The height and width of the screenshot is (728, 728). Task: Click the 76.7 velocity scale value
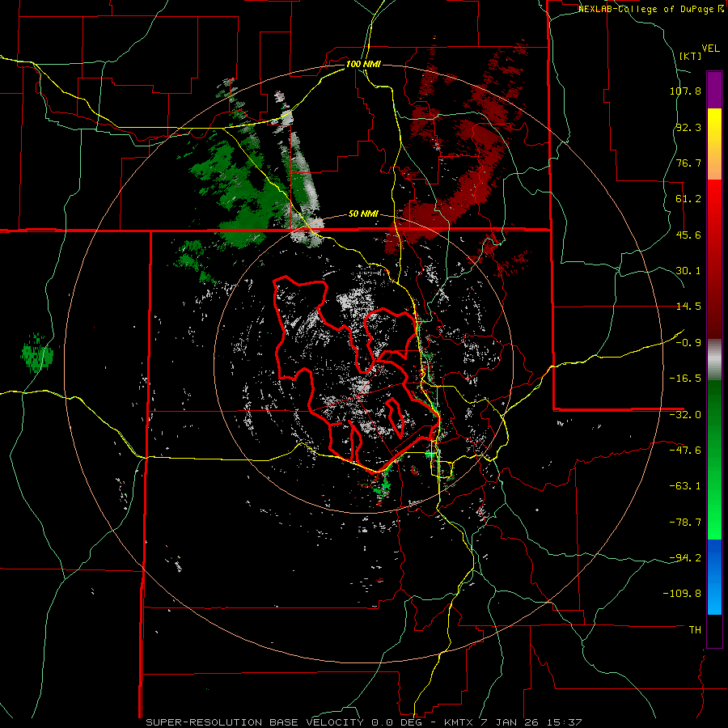pyautogui.click(x=688, y=163)
